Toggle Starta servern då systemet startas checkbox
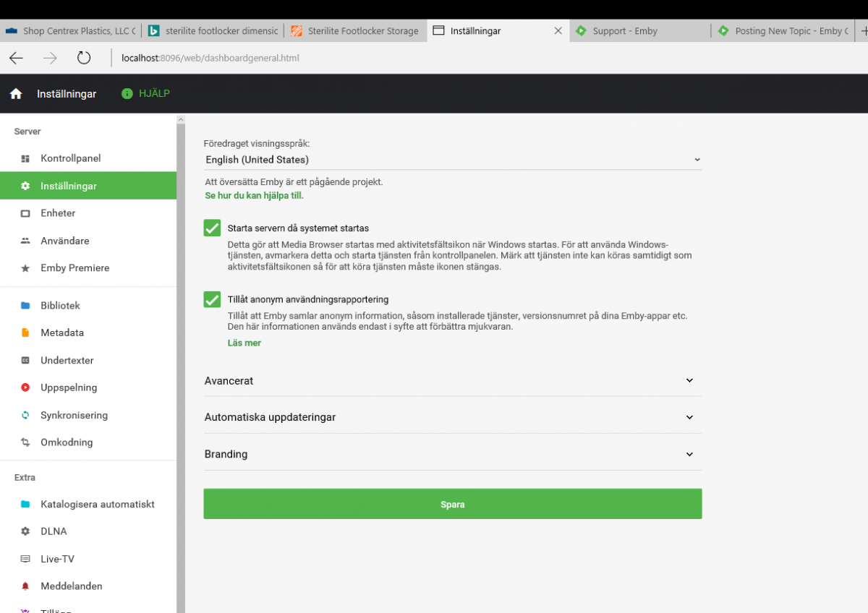Viewport: 868px width, 613px height. coord(212,228)
